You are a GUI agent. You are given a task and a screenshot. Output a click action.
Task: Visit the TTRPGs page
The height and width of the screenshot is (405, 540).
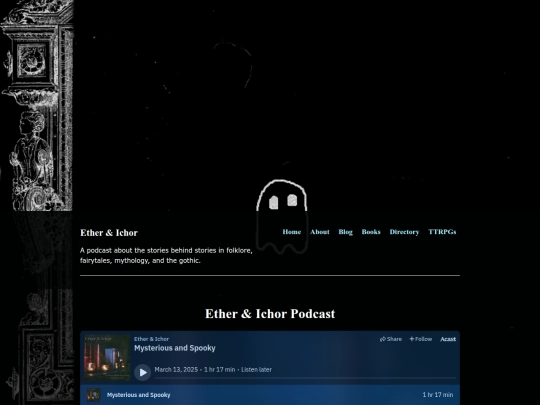(442, 232)
